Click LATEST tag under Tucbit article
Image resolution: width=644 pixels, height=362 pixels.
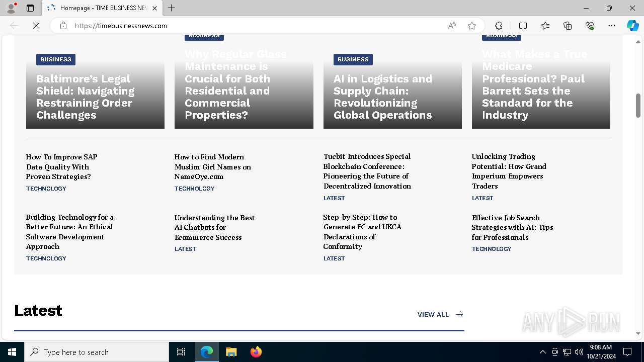point(334,198)
